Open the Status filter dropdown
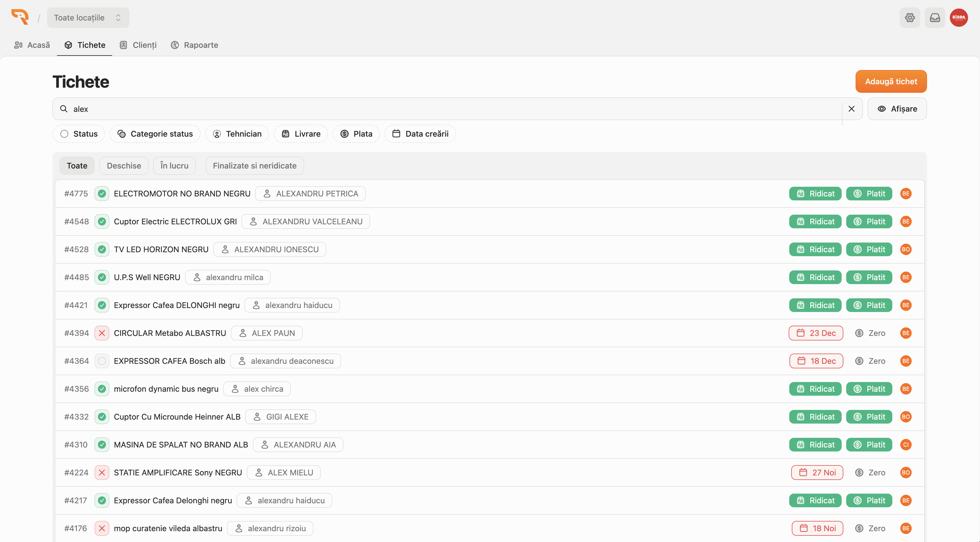This screenshot has width=980, height=542. pyautogui.click(x=79, y=134)
